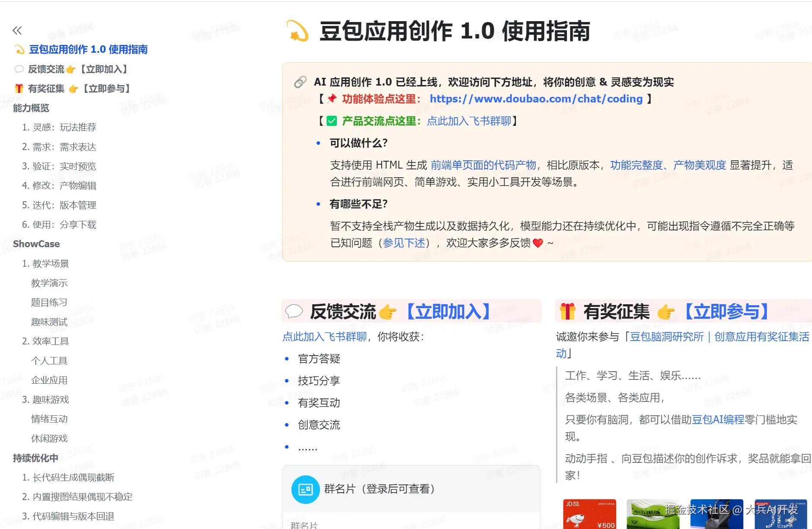Open 豆包应用创作 1.0 使用指南 in sidebar

(x=88, y=50)
